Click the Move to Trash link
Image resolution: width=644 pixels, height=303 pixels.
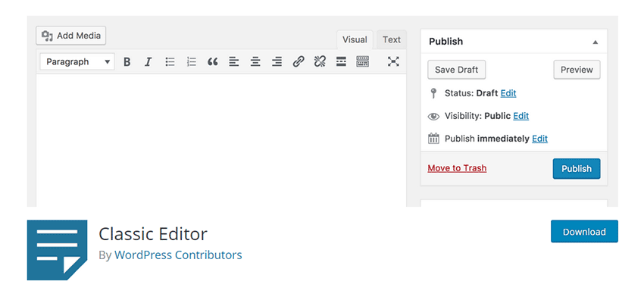coord(457,168)
